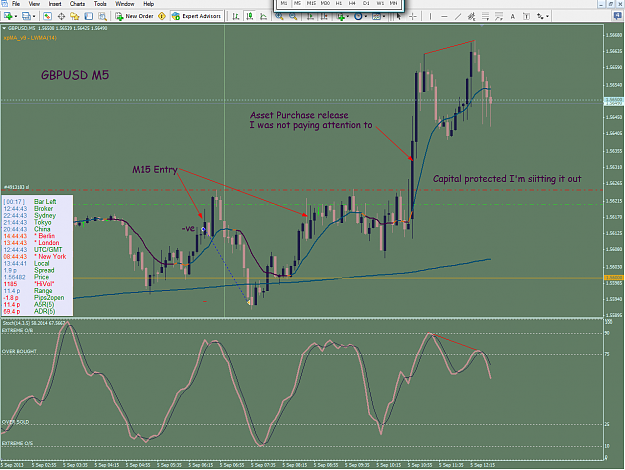Select the H4 timeframe button
This screenshot has height=470, width=625.
352,3
